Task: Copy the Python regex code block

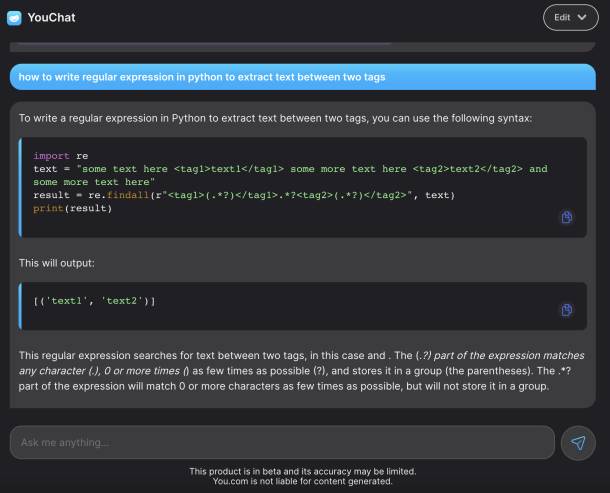Action: pos(566,217)
